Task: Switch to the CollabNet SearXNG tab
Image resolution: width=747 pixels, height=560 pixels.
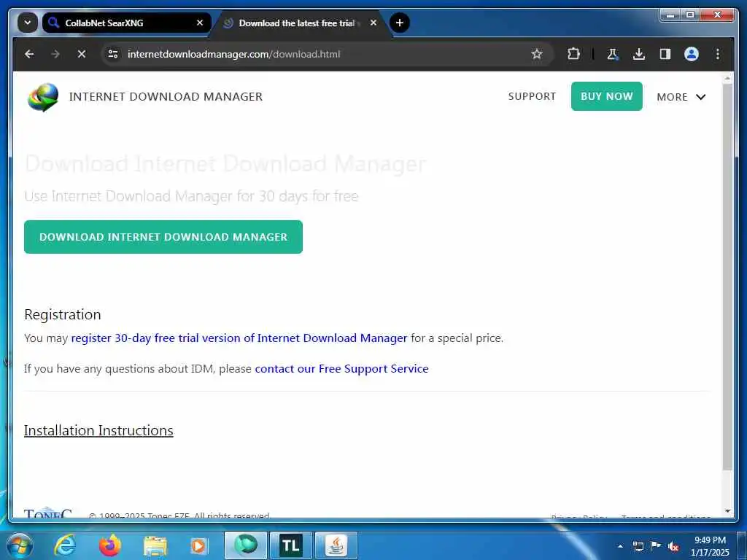Action: click(x=126, y=23)
